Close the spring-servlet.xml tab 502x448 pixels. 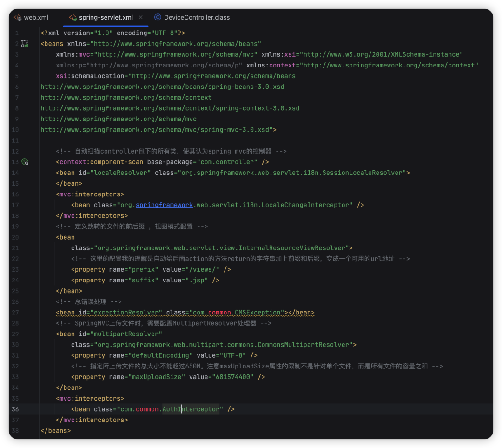[141, 18]
